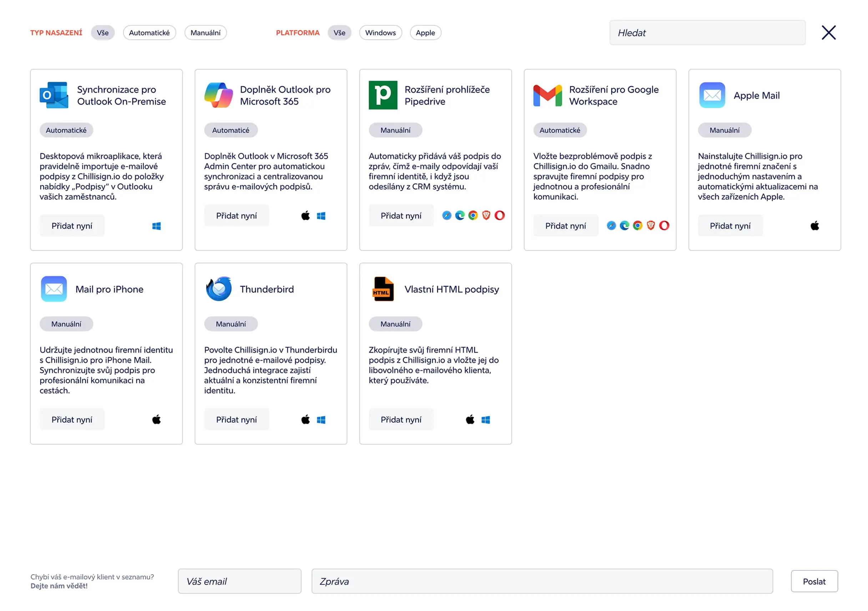
Task: Click Brave icon in Google Workspace card
Action: point(651,226)
